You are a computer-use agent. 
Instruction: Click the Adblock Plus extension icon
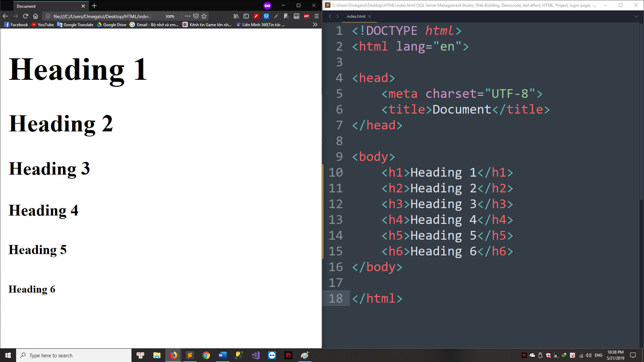[x=306, y=16]
